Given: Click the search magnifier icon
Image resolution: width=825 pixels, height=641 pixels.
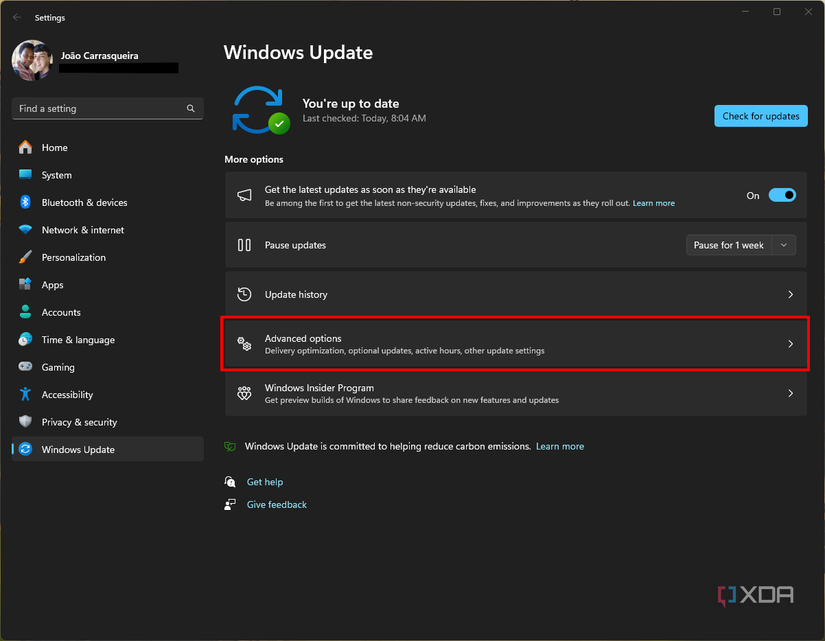Looking at the screenshot, I should click(x=190, y=108).
